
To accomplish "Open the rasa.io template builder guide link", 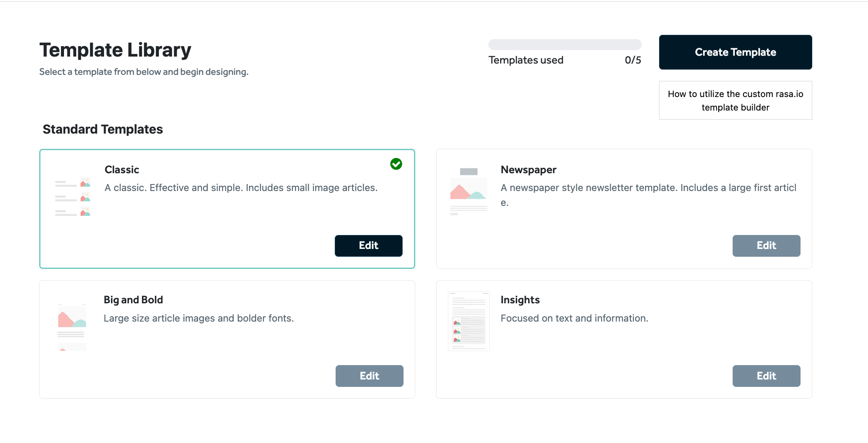I will coord(735,101).
